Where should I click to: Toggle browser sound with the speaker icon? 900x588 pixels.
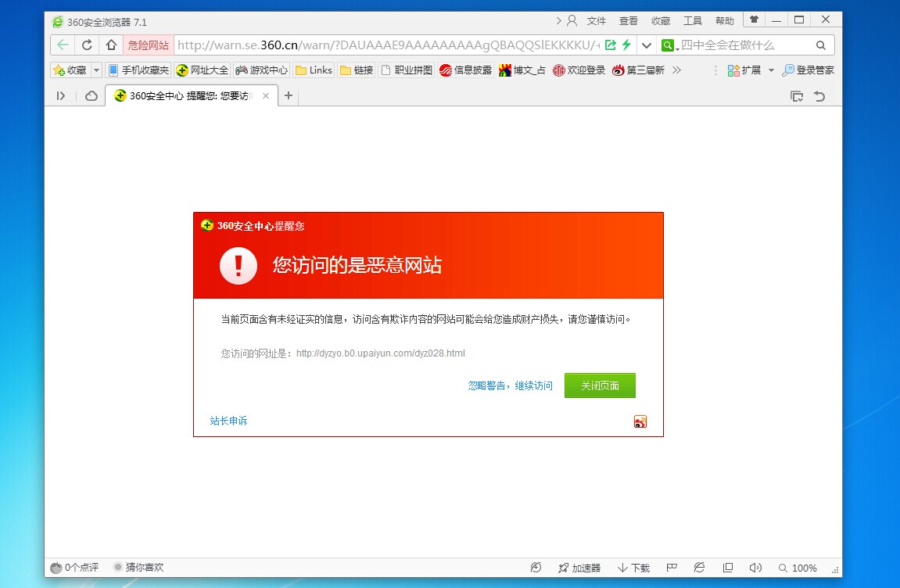755,568
